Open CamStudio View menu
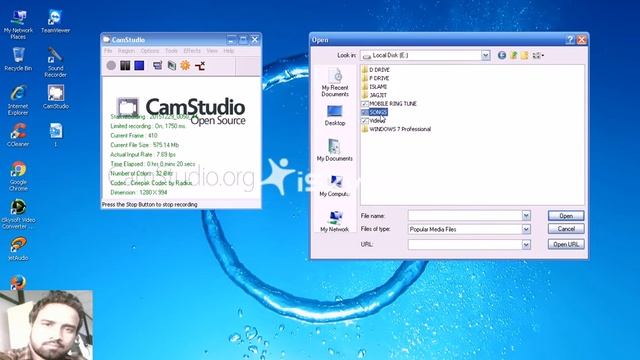 coord(212,51)
